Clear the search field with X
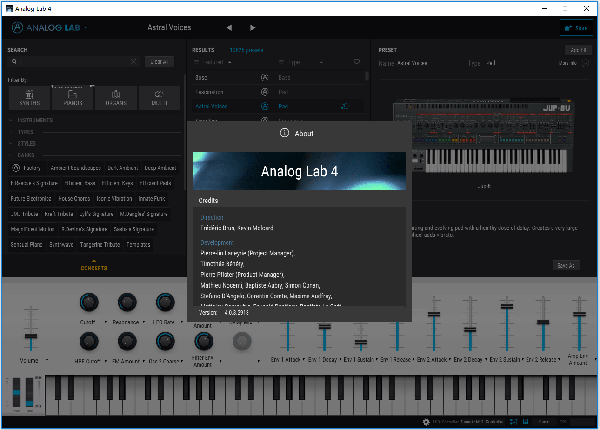Image resolution: width=600 pixels, height=430 pixels. [x=133, y=61]
